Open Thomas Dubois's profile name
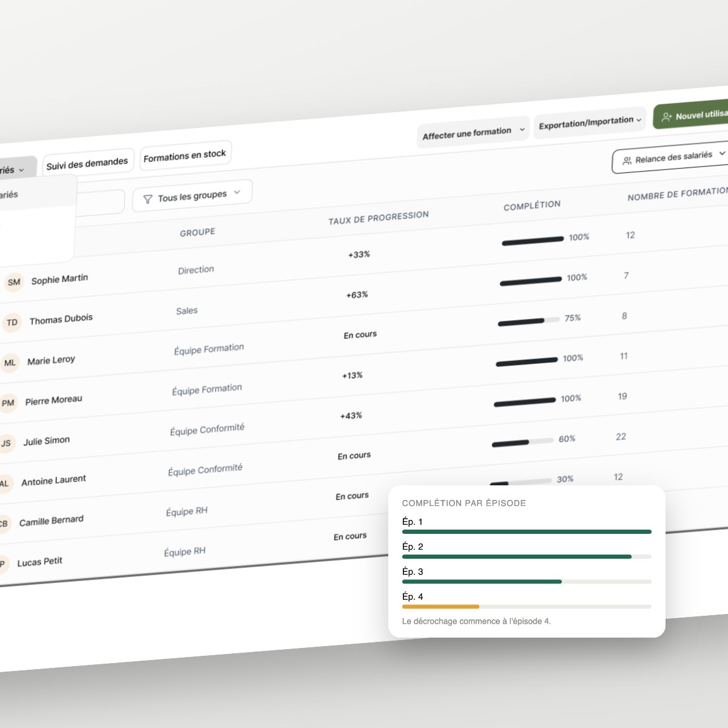The height and width of the screenshot is (728, 728). [61, 319]
